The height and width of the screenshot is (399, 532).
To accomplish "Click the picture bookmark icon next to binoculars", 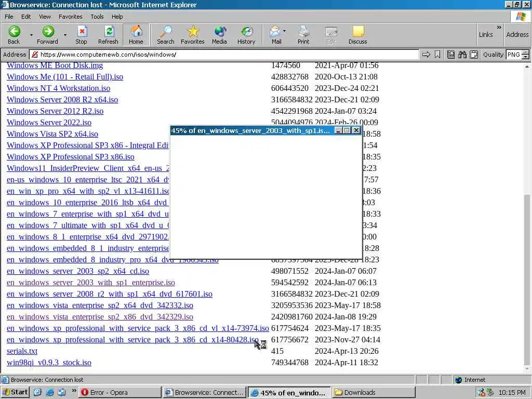I will tap(451, 55).
